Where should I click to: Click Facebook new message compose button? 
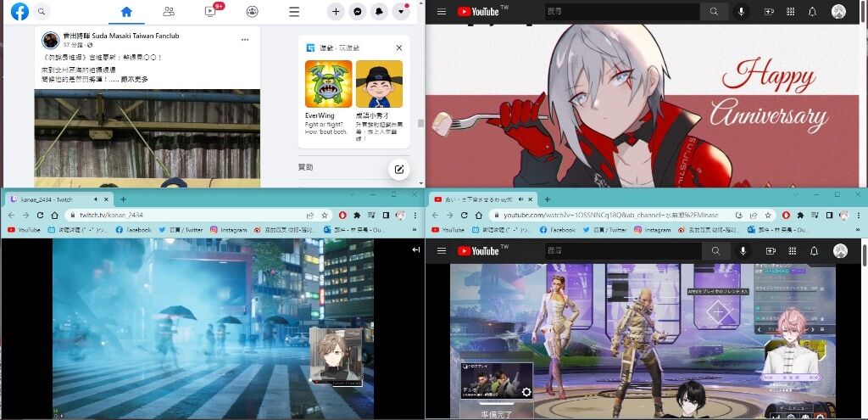coord(399,170)
